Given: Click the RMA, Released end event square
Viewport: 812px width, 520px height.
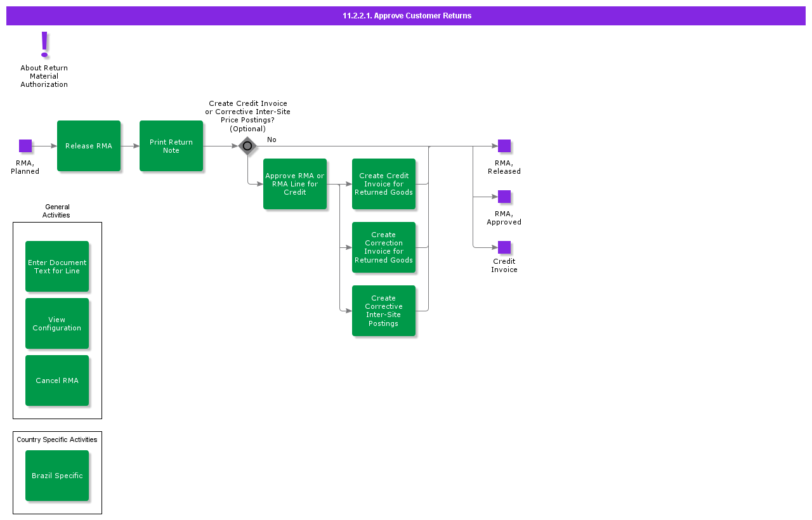Looking at the screenshot, I should [x=504, y=146].
